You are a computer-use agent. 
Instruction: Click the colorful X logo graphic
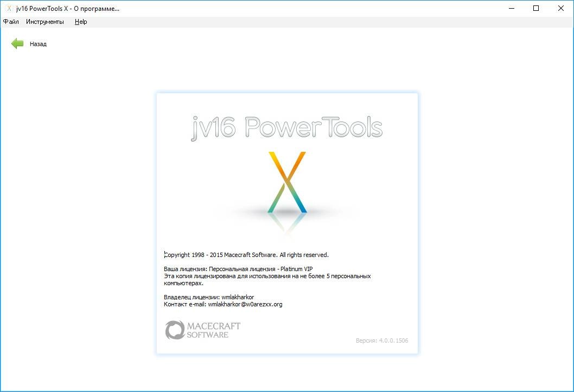point(287,182)
